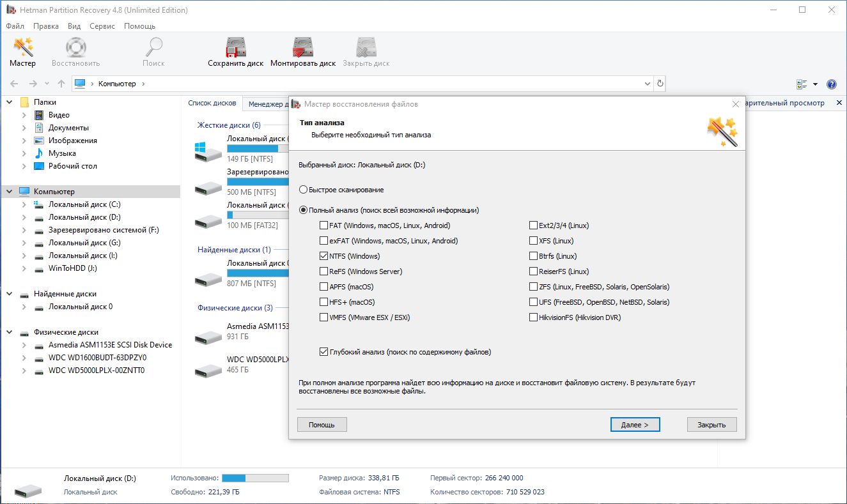Refresh the address bar location
The image size is (847, 504).
pos(660,84)
